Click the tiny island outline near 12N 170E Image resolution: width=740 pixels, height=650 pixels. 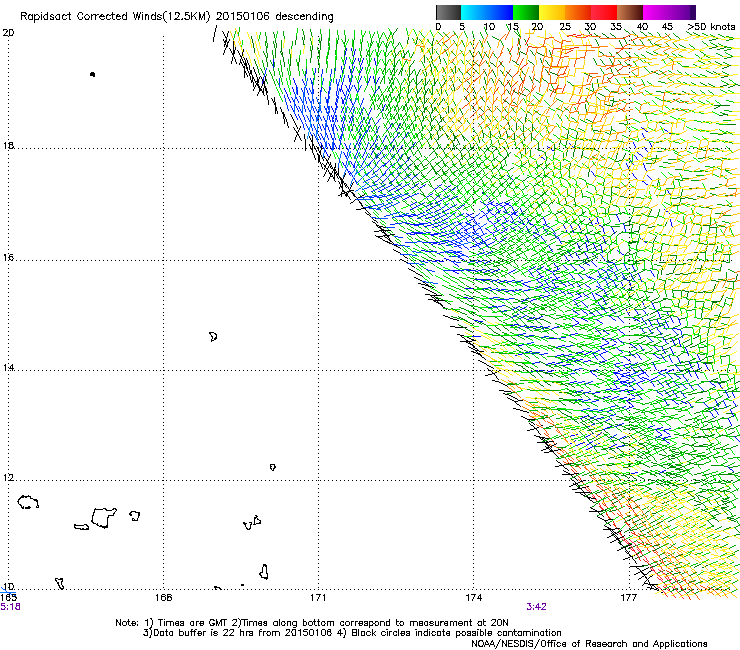pyautogui.click(x=273, y=467)
